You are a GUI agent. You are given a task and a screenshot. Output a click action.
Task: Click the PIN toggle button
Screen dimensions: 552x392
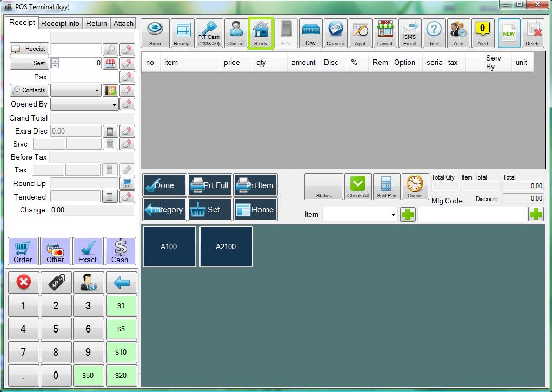(285, 32)
